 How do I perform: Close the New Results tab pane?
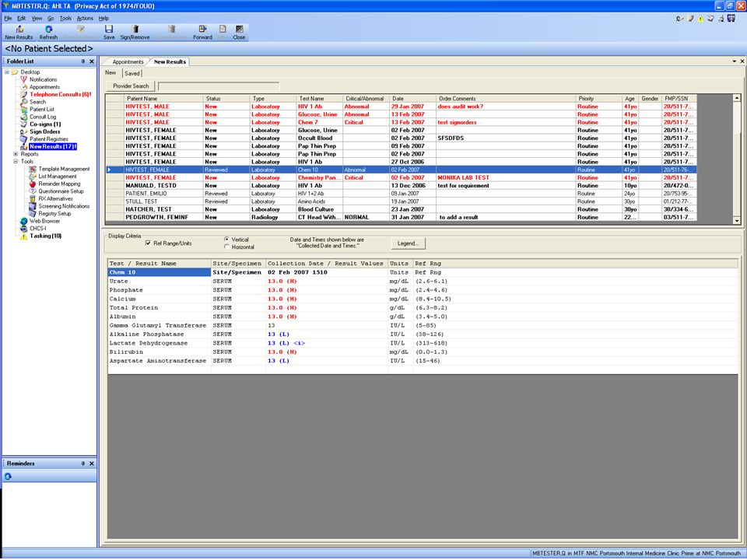[x=742, y=61]
